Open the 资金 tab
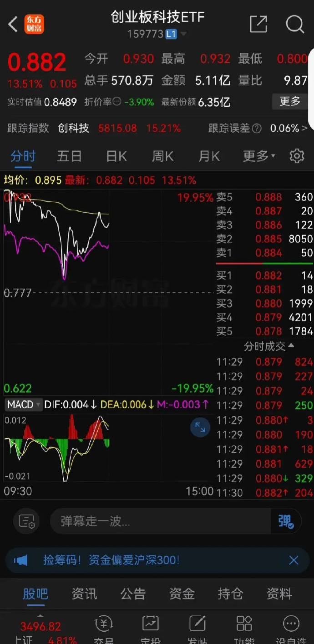This screenshot has height=644, width=314. pyautogui.click(x=182, y=594)
